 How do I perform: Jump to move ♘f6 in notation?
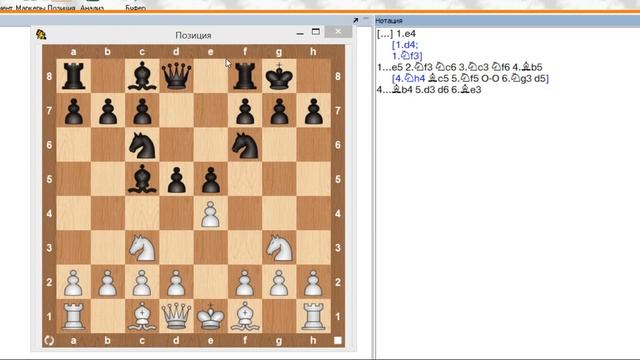[500, 67]
